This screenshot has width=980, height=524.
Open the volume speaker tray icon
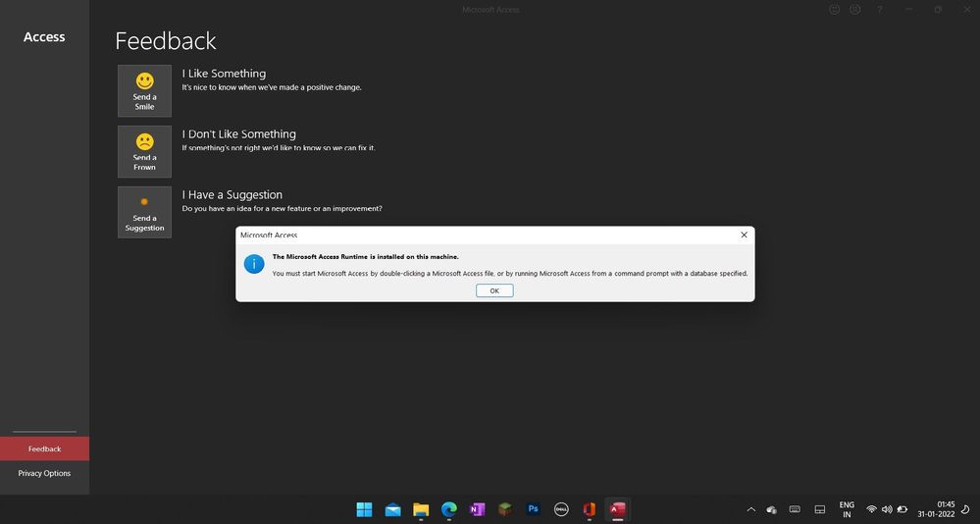887,509
